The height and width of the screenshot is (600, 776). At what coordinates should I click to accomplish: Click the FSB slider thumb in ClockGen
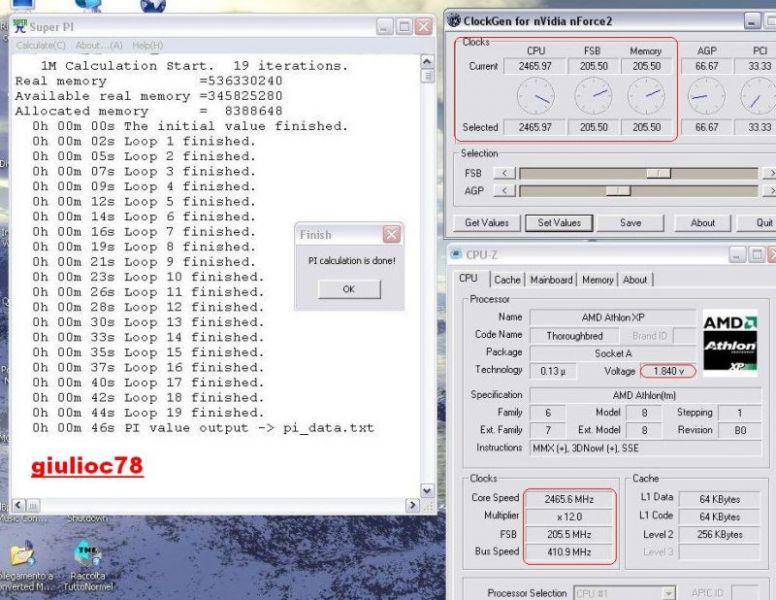click(x=658, y=173)
